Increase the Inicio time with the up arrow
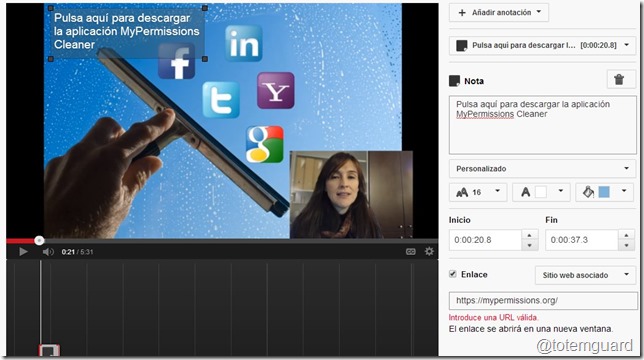This screenshot has width=644, height=360. click(529, 235)
